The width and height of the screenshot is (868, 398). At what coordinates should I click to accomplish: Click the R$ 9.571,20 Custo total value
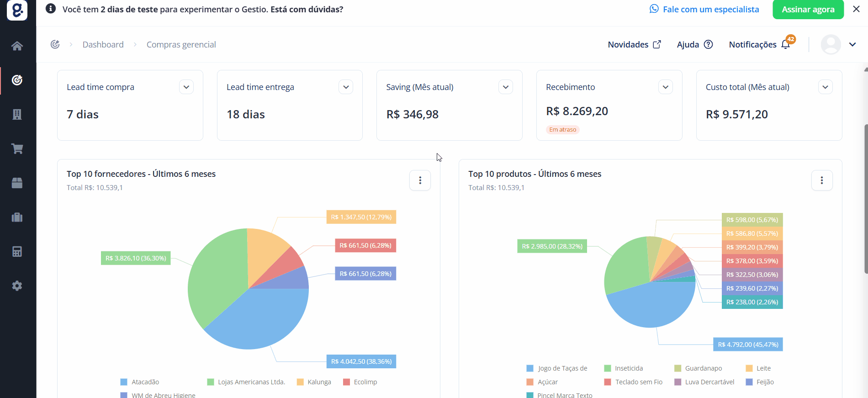click(736, 114)
